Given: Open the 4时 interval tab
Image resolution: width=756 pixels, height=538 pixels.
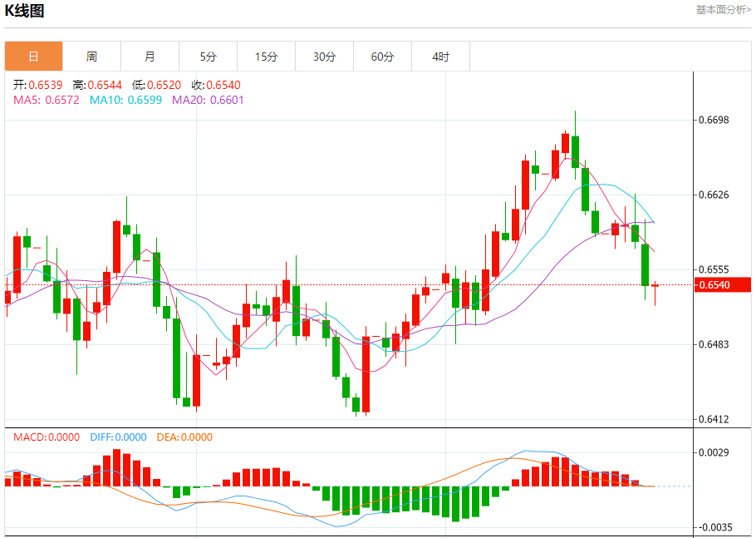Looking at the screenshot, I should pos(440,57).
